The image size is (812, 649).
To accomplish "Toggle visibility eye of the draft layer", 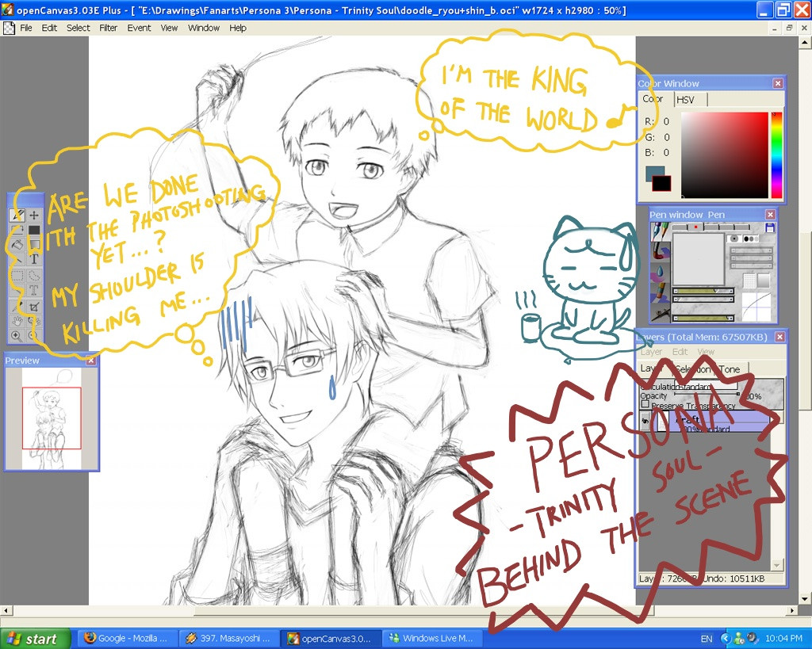I will [645, 422].
